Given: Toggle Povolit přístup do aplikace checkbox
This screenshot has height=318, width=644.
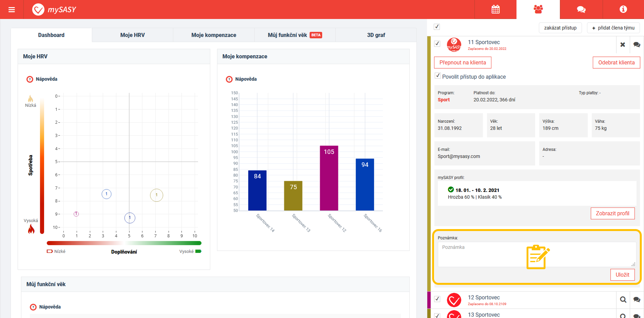Looking at the screenshot, I should point(438,76).
